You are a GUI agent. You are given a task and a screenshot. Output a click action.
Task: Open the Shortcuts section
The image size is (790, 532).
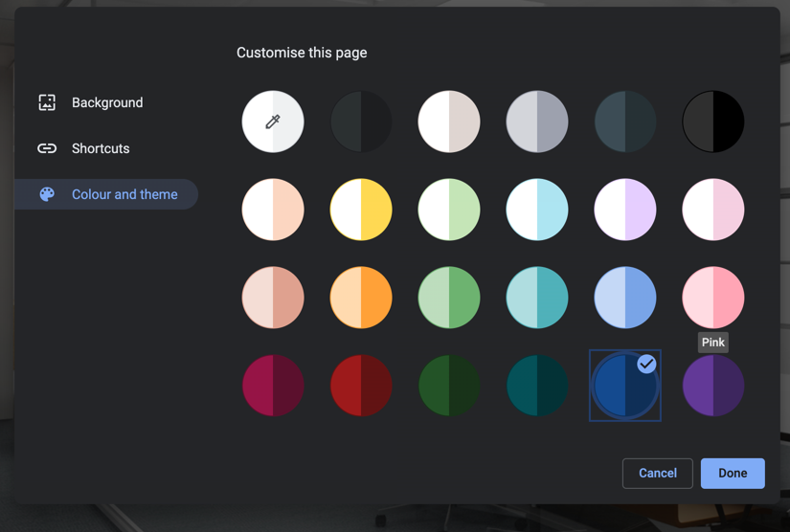[x=105, y=148]
